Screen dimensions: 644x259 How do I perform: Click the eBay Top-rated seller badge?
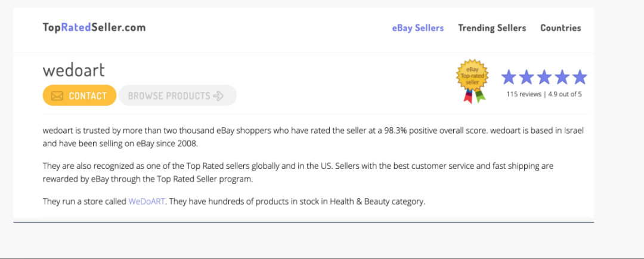472,80
